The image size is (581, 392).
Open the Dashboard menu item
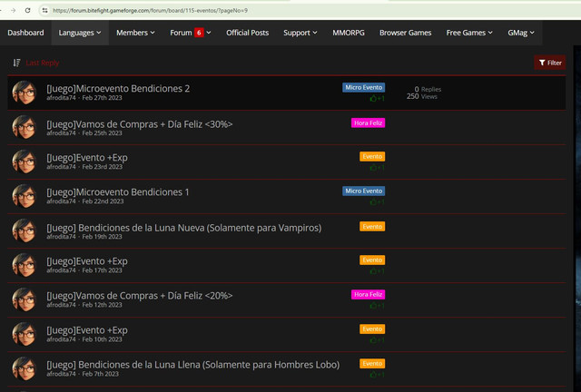coord(25,33)
